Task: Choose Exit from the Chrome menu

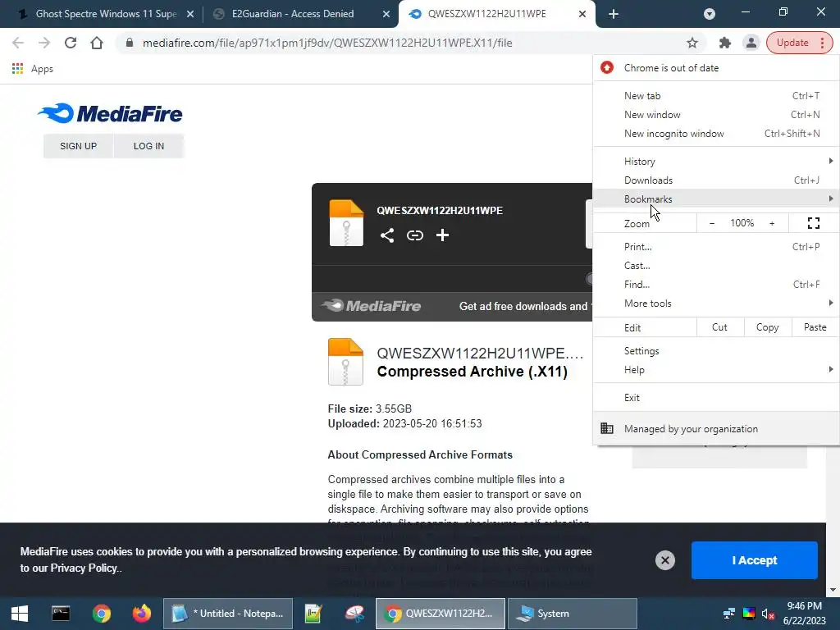Action: (x=716, y=398)
